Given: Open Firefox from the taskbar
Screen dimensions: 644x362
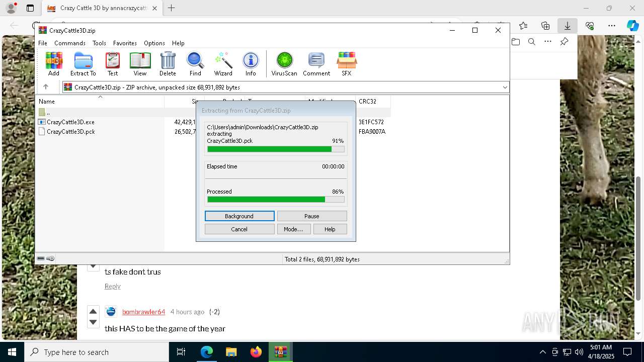Looking at the screenshot, I should click(256, 352).
